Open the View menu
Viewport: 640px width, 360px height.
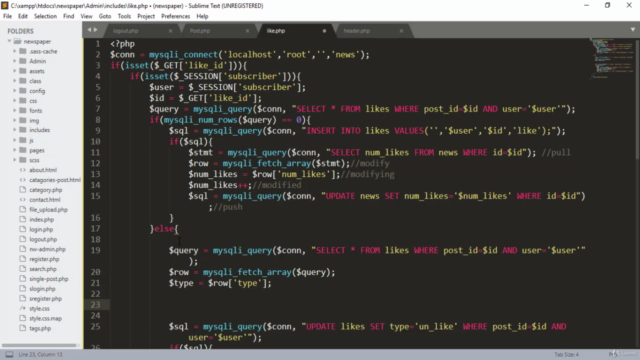tap(87, 16)
